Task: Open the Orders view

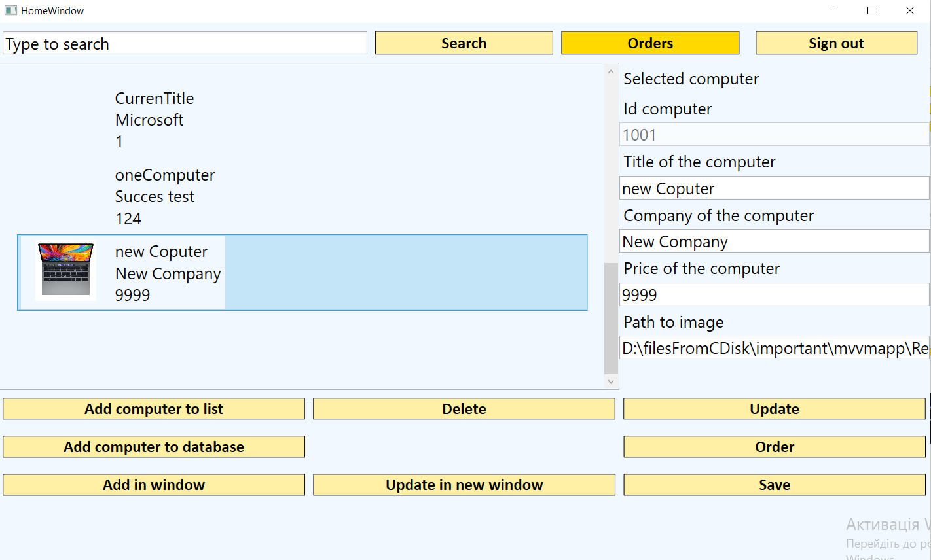Action: coord(650,43)
